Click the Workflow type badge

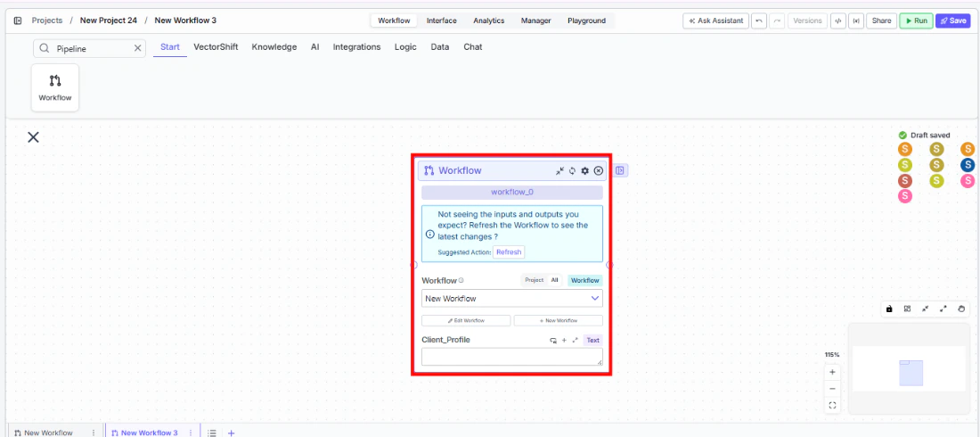pyautogui.click(x=585, y=280)
